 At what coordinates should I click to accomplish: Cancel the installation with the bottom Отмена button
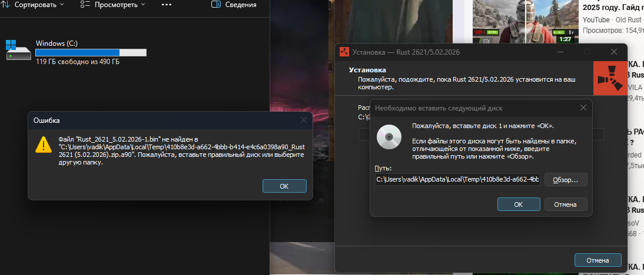597,260
